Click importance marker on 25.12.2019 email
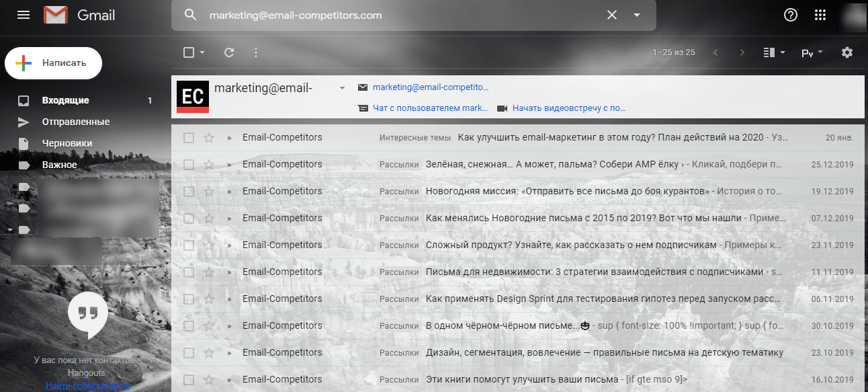868x392 pixels. [x=229, y=165]
